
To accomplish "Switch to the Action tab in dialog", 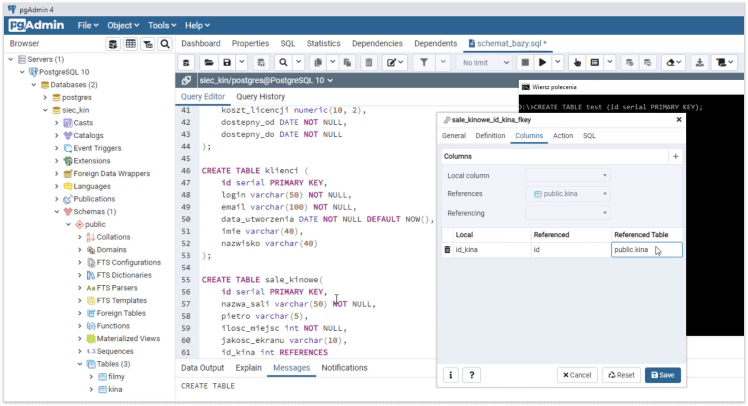I will click(563, 135).
